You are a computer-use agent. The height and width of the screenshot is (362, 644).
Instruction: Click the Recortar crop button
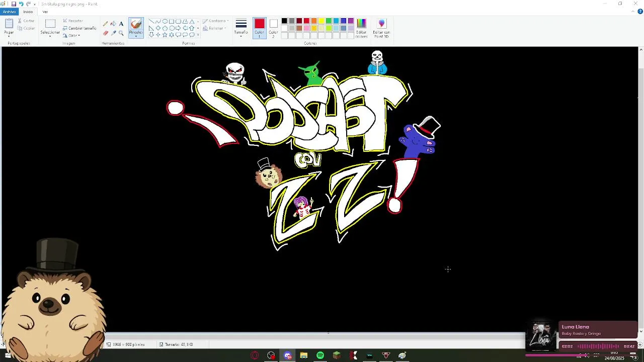(73, 21)
